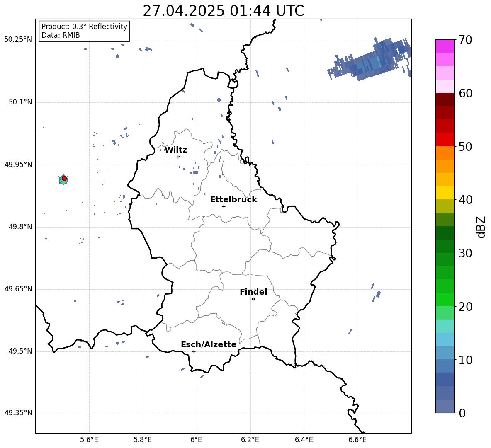
Task: Click the yellow swatch just above 40
Action: click(445, 193)
